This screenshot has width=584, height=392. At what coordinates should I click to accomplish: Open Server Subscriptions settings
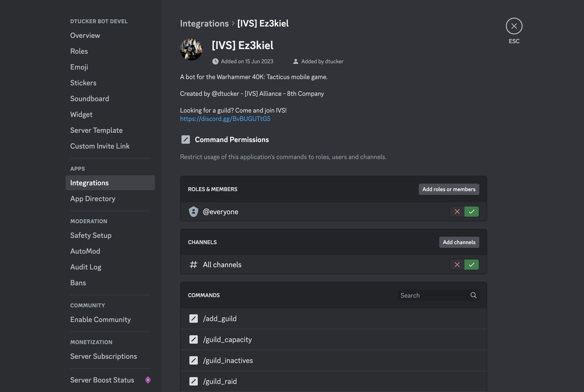pyautogui.click(x=110, y=356)
